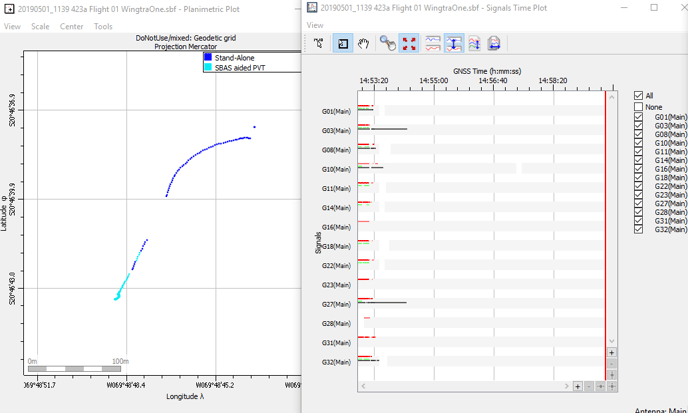Uncheck the All signals checkbox
This screenshot has width=688, height=413.
coord(639,96)
